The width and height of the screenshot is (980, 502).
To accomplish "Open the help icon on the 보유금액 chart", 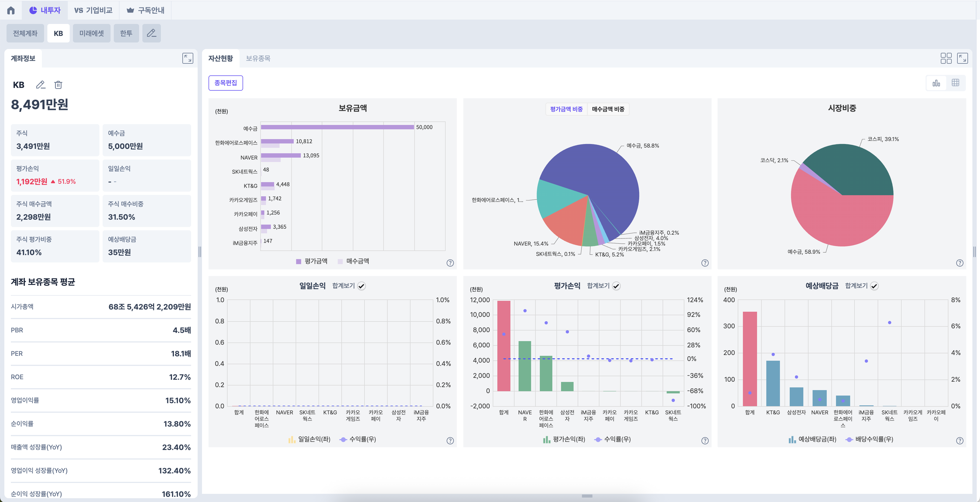I will click(450, 263).
